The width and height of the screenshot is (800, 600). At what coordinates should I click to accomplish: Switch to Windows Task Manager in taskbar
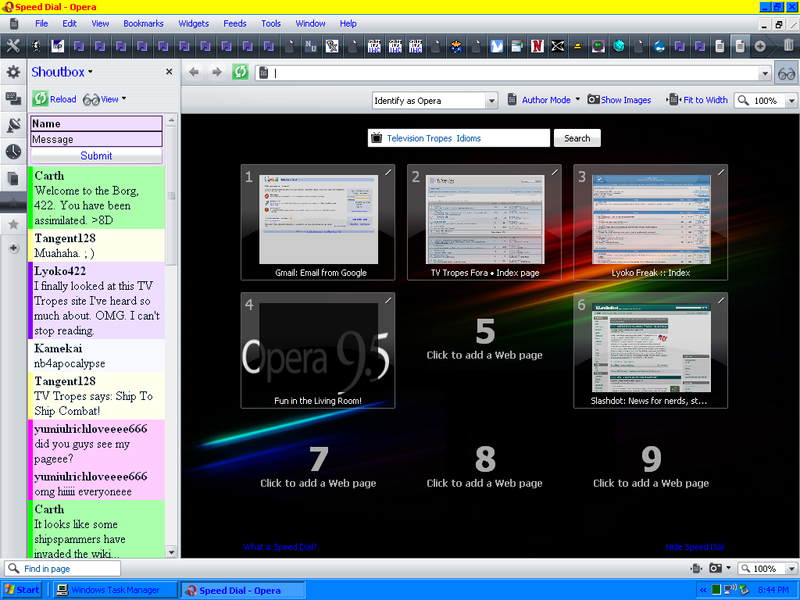113,590
